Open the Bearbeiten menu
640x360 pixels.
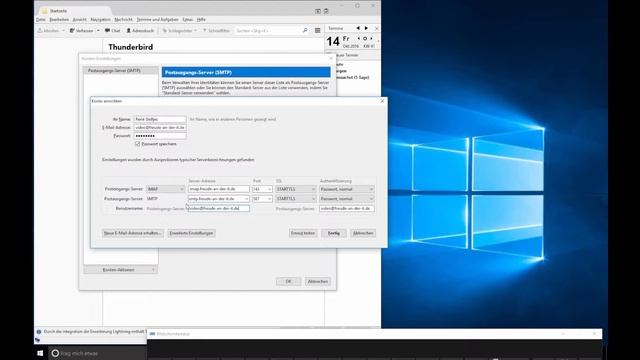[59, 20]
